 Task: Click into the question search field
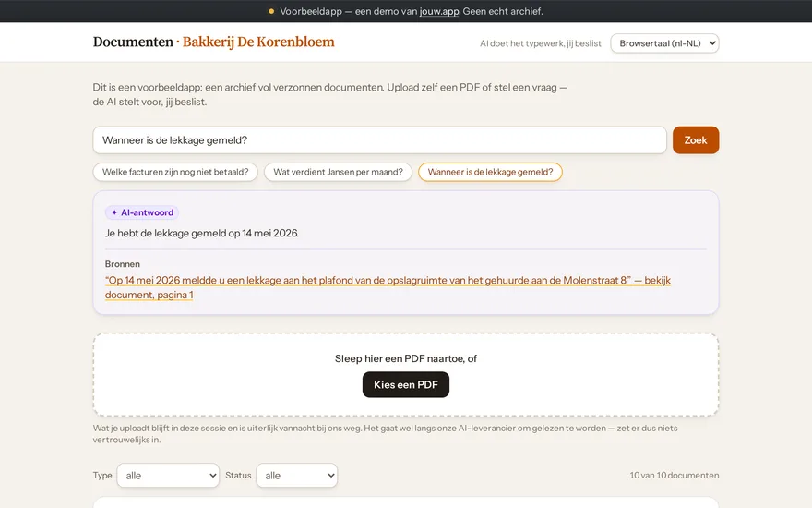point(379,140)
